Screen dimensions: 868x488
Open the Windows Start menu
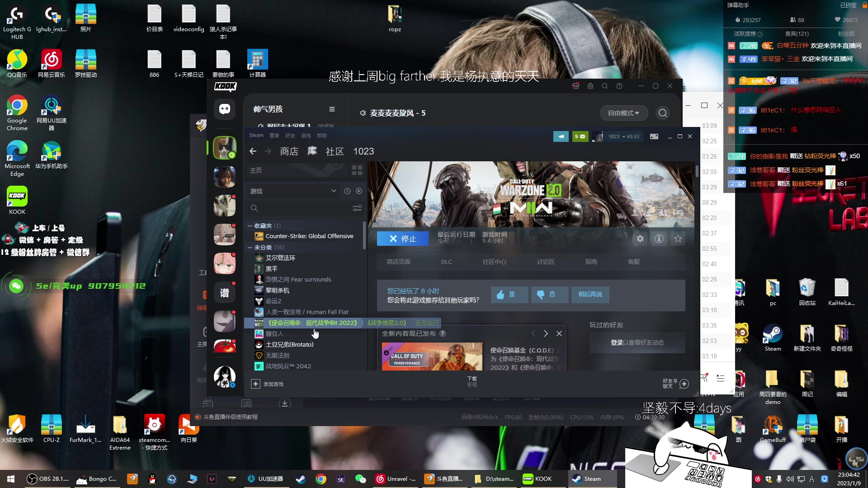tap(11, 479)
